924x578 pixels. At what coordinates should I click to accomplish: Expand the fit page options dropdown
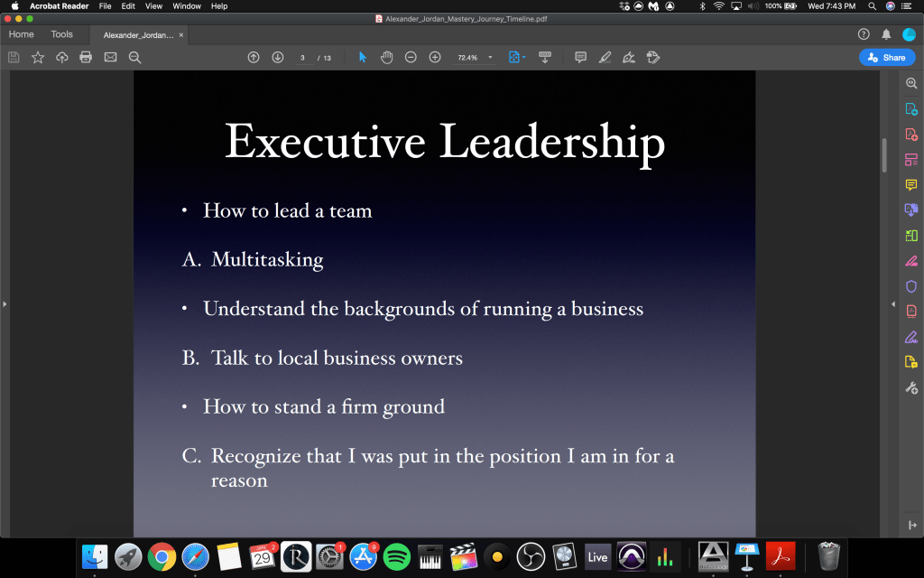click(x=523, y=57)
